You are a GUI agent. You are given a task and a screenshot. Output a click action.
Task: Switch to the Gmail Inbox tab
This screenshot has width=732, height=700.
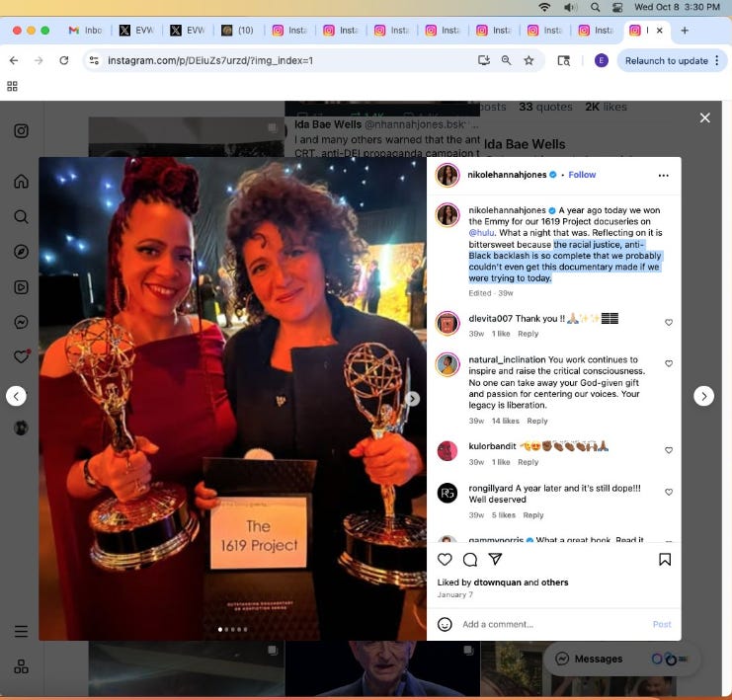coord(85,31)
